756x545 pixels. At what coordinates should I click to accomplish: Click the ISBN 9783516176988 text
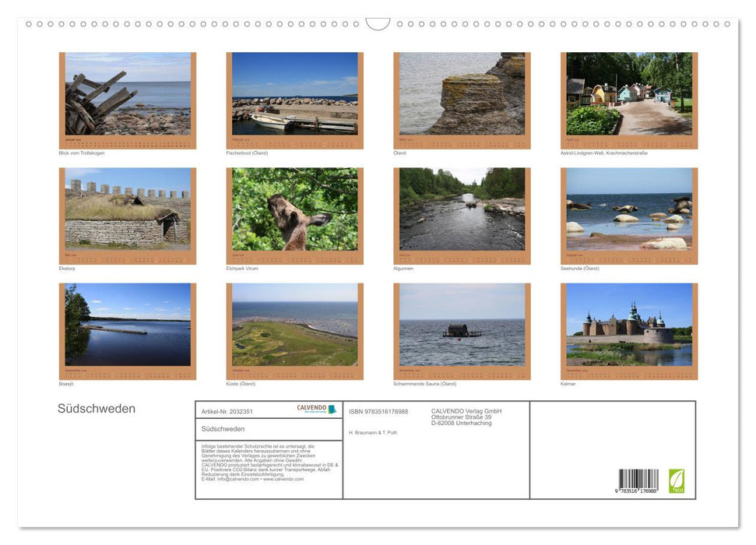tap(378, 411)
